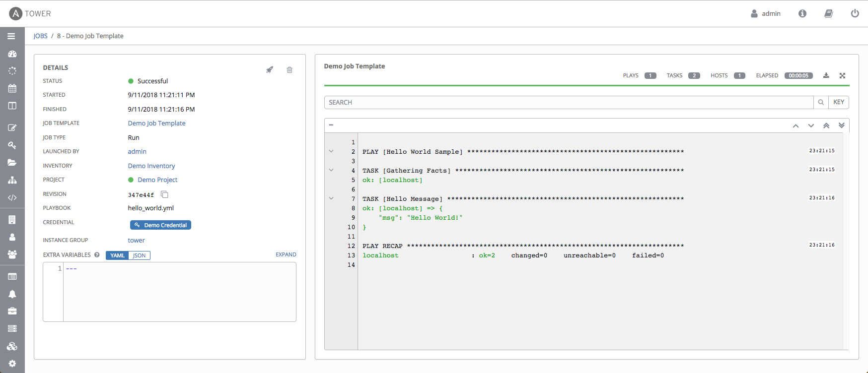Open Templates pencil icon in sidebar

12,128
